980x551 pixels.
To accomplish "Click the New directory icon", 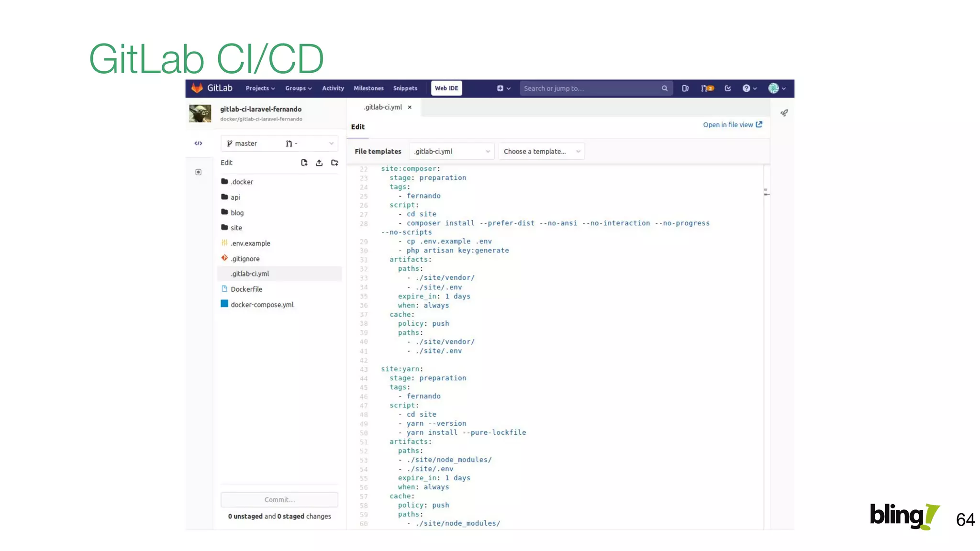I will pos(334,163).
